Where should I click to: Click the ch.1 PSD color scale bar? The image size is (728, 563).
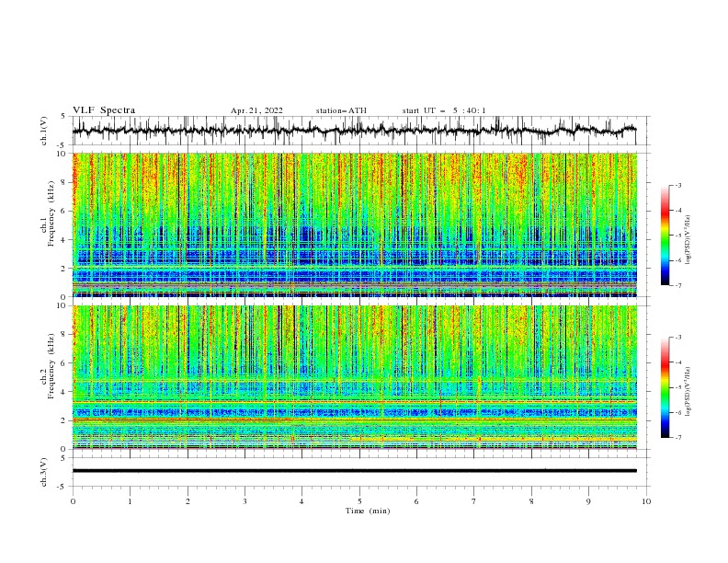[x=665, y=236]
